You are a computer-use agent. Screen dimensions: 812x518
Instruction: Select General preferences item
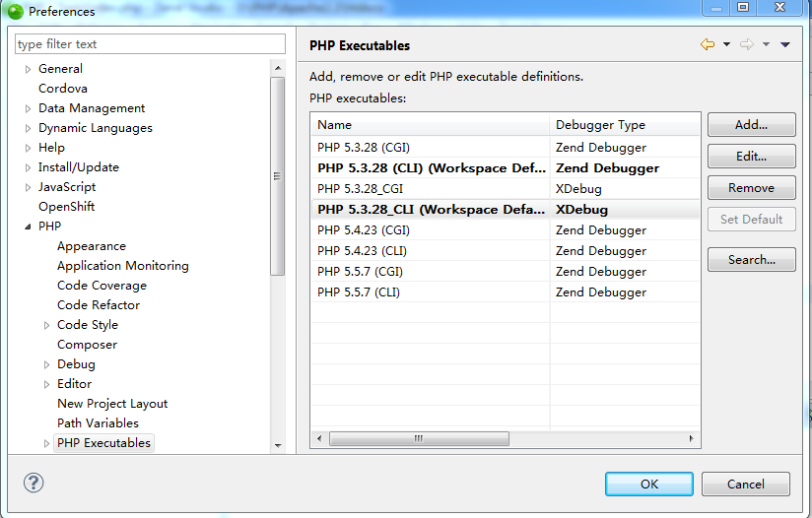tap(60, 69)
